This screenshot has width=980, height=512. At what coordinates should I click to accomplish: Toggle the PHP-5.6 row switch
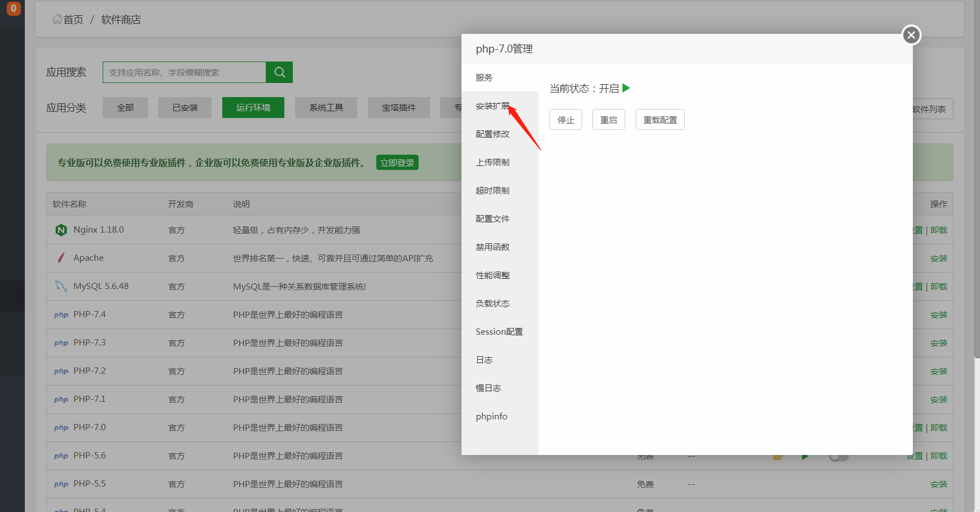tap(838, 457)
